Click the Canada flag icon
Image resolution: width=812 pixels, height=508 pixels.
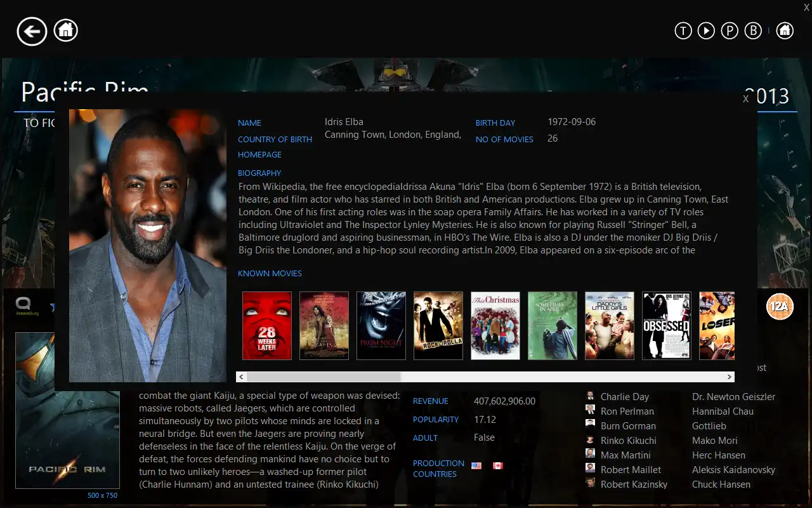click(x=498, y=465)
